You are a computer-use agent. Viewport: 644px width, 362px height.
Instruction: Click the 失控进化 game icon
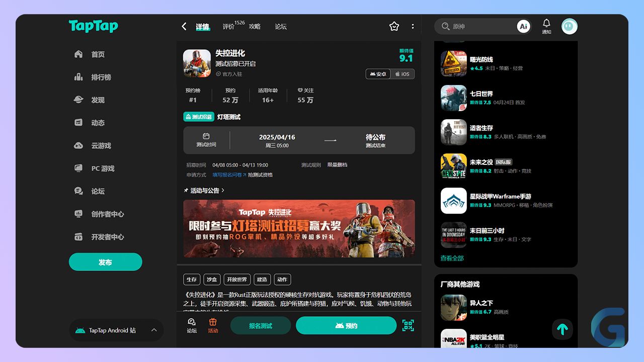[197, 63]
